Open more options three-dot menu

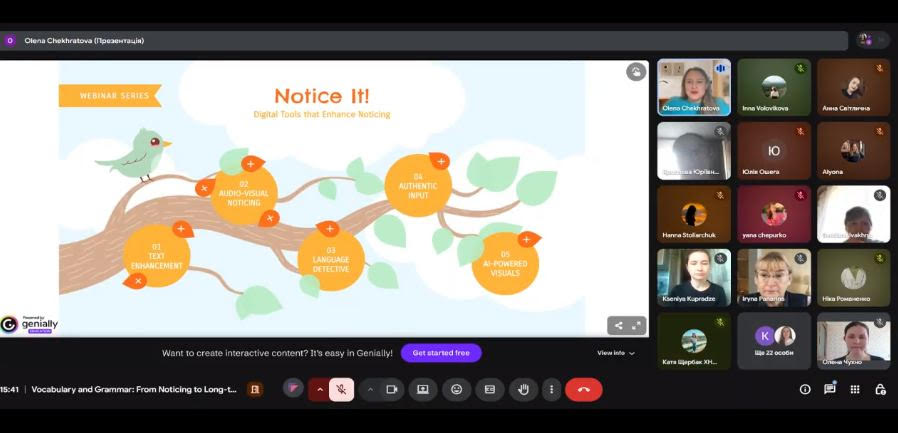(550, 389)
